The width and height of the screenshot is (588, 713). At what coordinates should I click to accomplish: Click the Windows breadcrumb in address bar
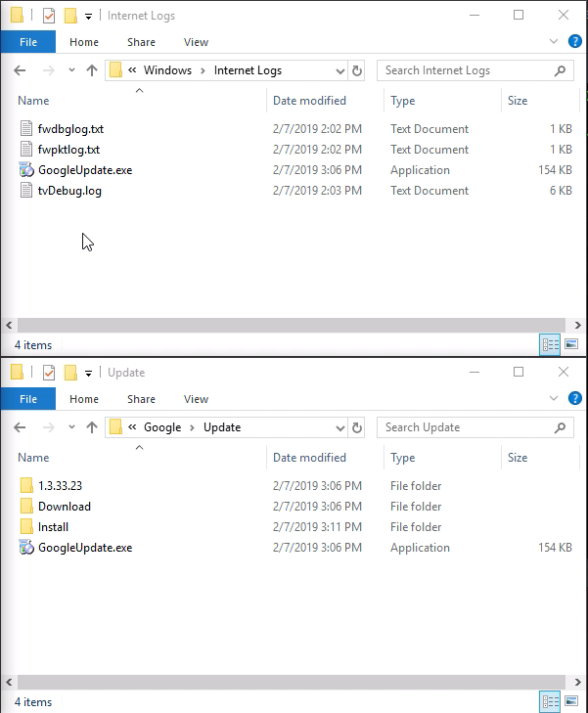167,70
